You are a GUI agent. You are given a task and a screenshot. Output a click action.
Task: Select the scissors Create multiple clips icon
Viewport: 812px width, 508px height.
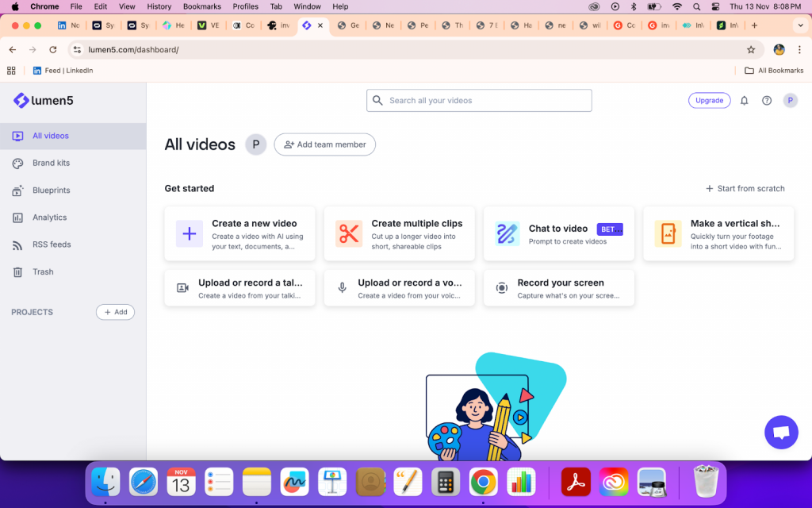tap(349, 234)
